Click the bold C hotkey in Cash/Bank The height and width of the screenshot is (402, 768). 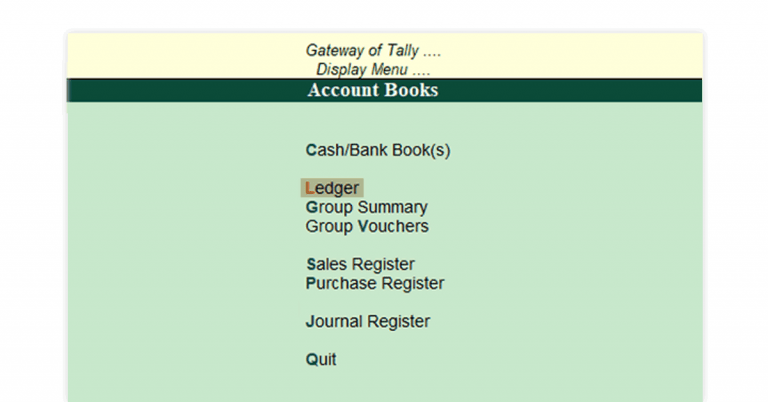click(x=312, y=151)
